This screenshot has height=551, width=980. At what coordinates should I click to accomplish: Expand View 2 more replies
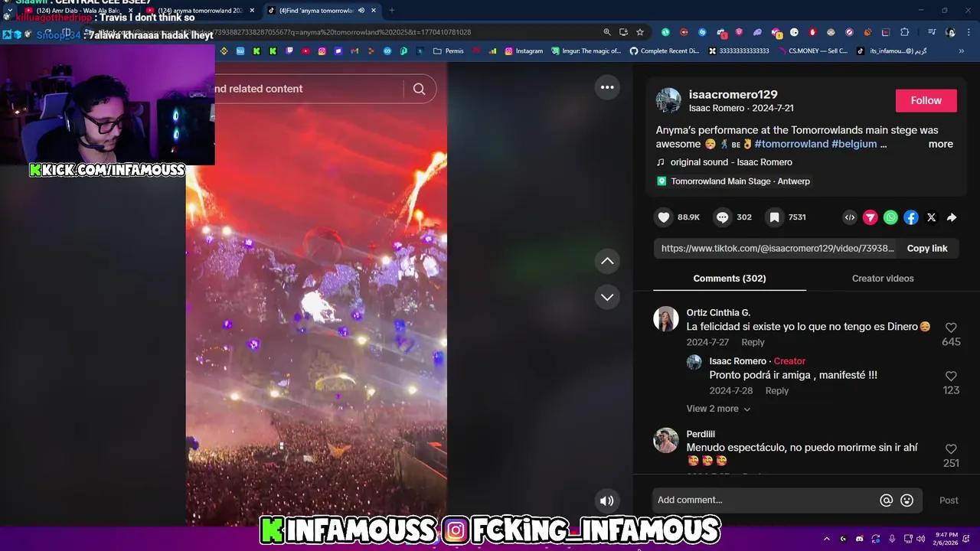click(718, 409)
